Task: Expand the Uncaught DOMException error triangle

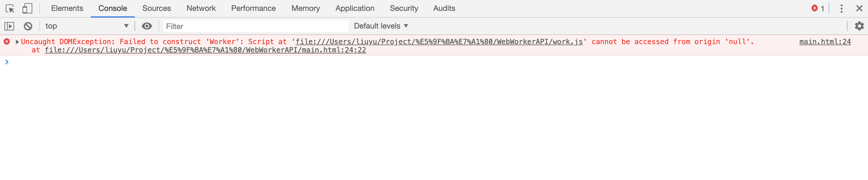Action: click(x=17, y=42)
